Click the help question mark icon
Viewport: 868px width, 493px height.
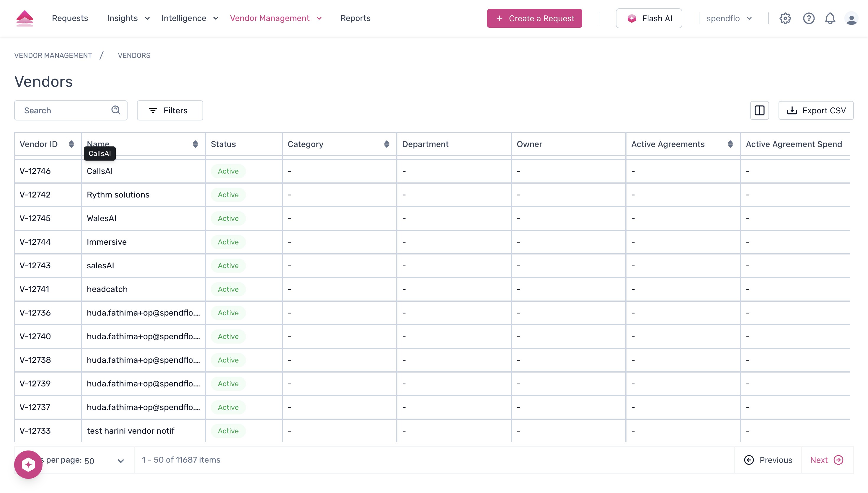(809, 18)
